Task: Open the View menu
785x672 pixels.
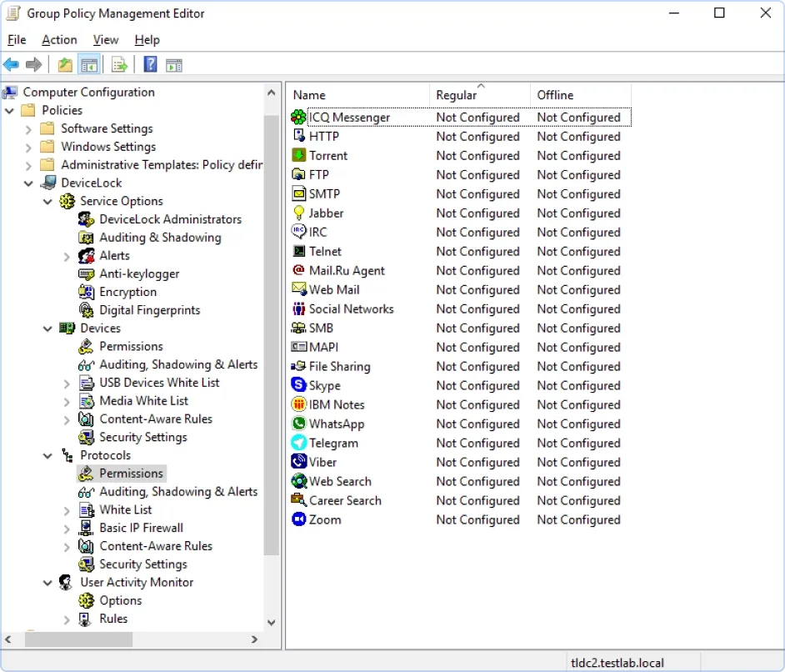Action: click(x=106, y=40)
